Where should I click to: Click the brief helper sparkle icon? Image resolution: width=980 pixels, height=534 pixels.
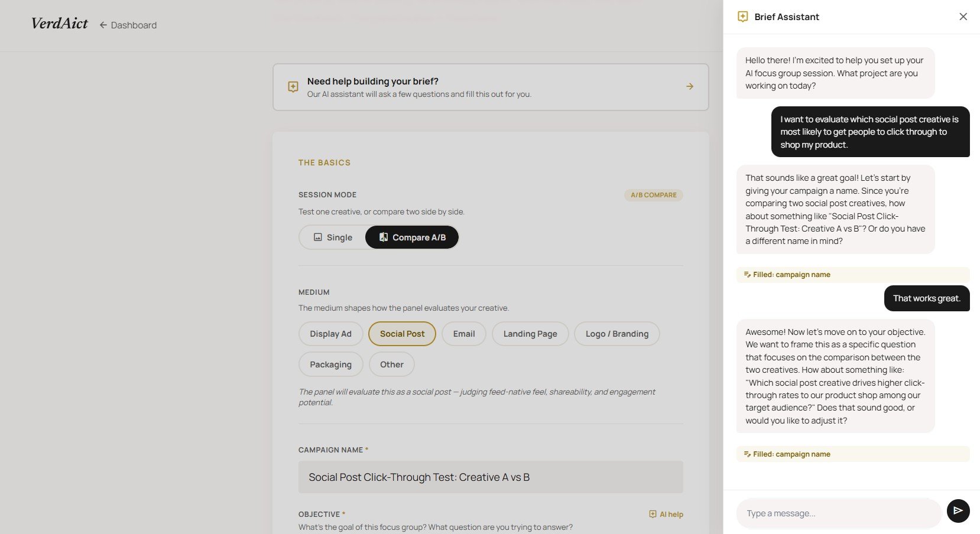[293, 87]
